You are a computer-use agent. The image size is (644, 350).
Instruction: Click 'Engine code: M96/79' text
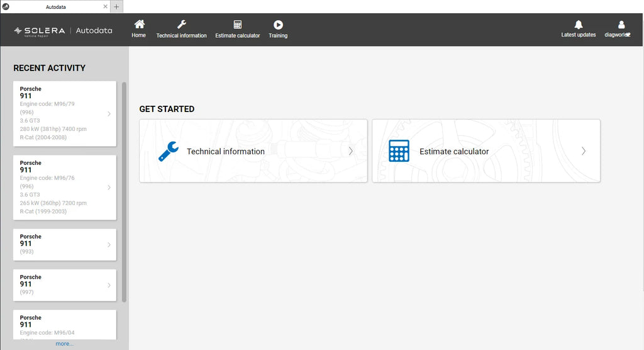coord(47,104)
